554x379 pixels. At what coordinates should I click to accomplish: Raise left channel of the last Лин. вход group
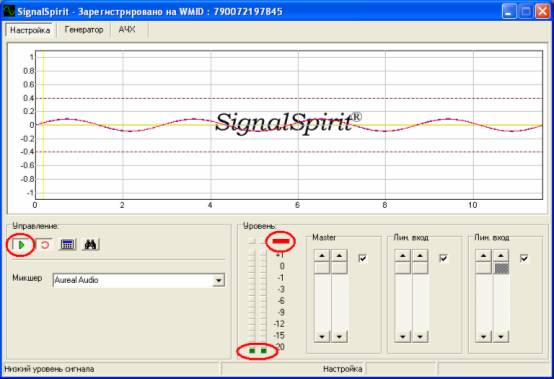tap(483, 255)
